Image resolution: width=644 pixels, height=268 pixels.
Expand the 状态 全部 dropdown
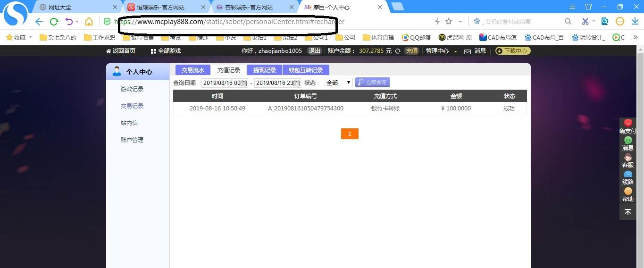click(x=338, y=83)
